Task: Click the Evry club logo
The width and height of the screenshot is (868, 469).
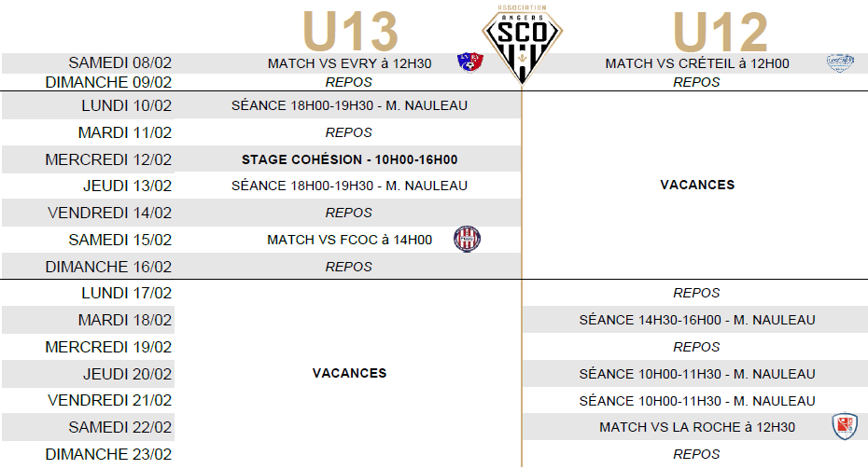Action: [x=470, y=62]
